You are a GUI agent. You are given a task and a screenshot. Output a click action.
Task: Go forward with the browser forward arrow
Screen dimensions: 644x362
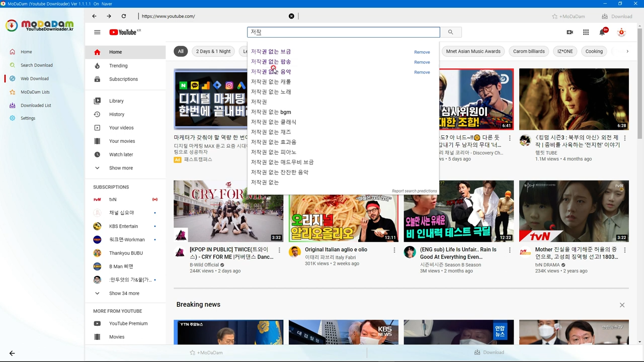pos(109,16)
